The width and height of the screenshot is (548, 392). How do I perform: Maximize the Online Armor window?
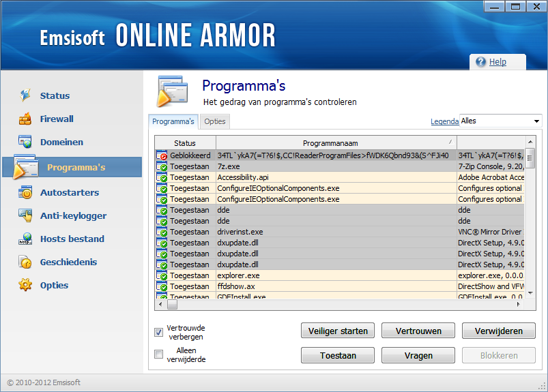(x=515, y=7)
